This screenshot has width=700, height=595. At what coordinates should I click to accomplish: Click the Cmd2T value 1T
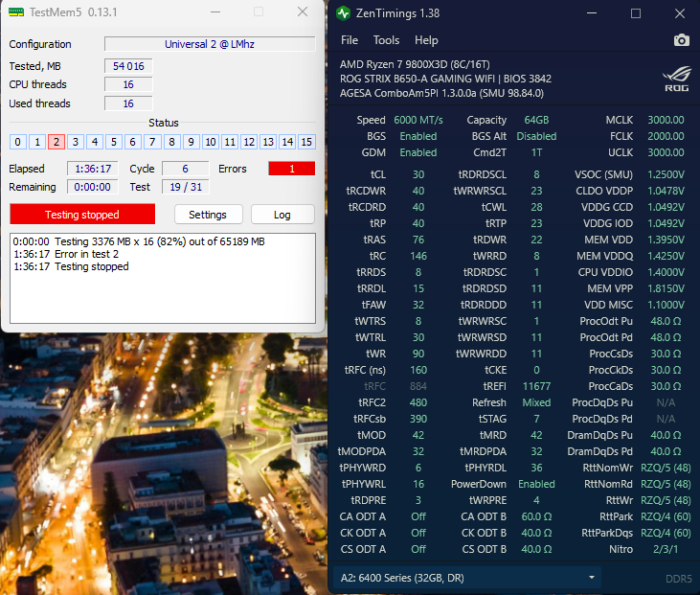(536, 152)
